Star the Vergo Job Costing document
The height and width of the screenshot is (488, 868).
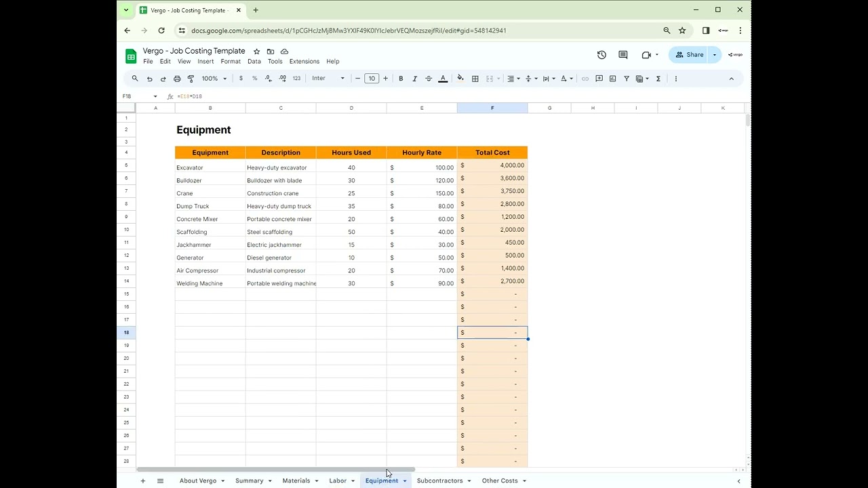[256, 52]
